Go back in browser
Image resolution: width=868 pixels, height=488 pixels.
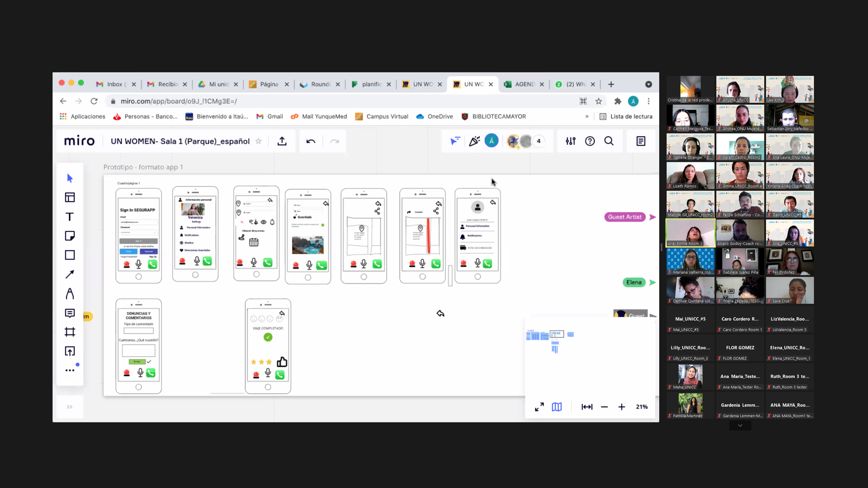[63, 101]
